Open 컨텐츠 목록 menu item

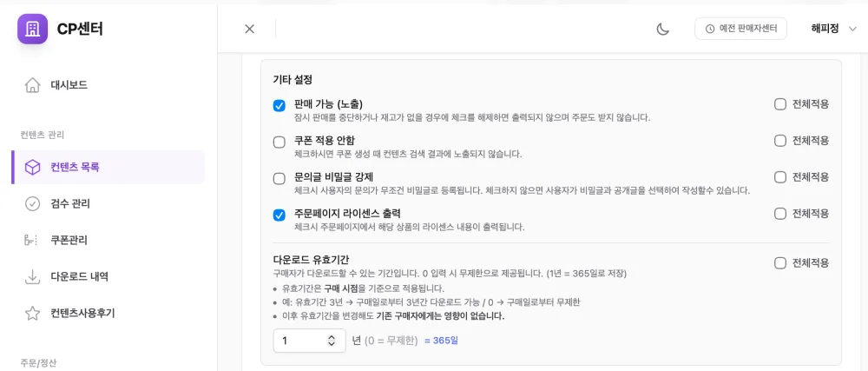(108, 167)
